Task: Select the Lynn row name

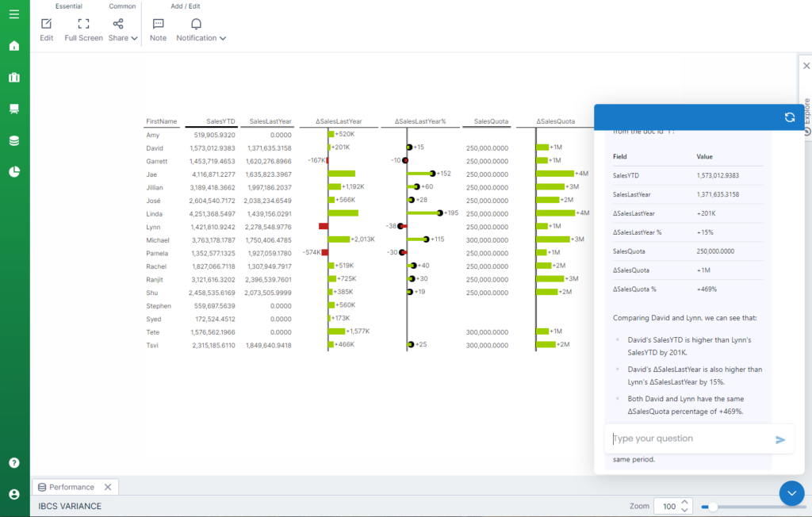Action: (x=153, y=227)
